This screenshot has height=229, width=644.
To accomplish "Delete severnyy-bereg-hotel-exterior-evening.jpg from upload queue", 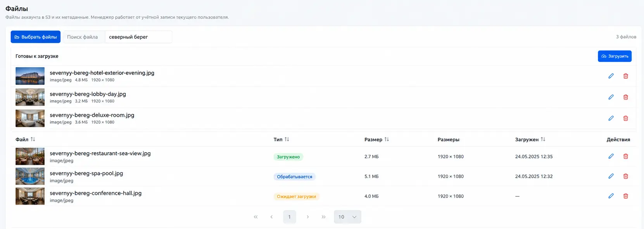I will (x=626, y=76).
